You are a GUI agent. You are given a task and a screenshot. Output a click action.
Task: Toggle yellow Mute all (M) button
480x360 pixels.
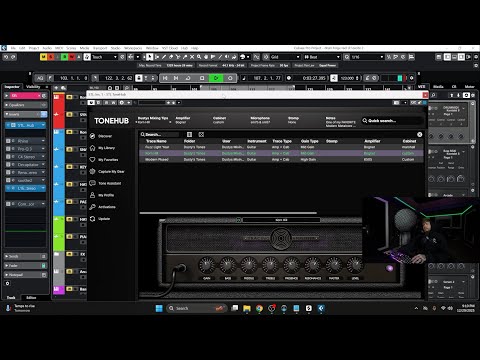pos(43,57)
